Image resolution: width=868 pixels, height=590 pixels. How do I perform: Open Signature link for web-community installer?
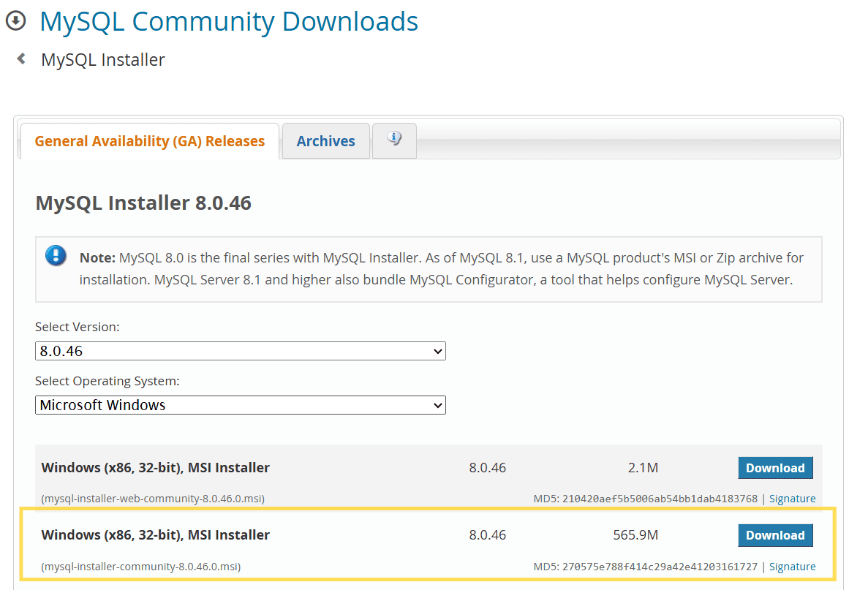[x=792, y=499]
